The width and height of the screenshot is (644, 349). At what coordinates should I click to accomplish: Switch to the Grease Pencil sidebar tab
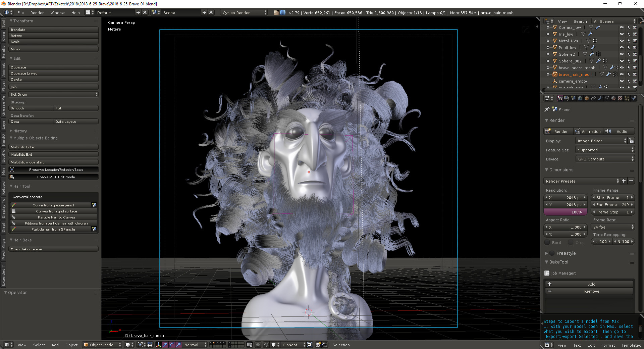(3, 106)
